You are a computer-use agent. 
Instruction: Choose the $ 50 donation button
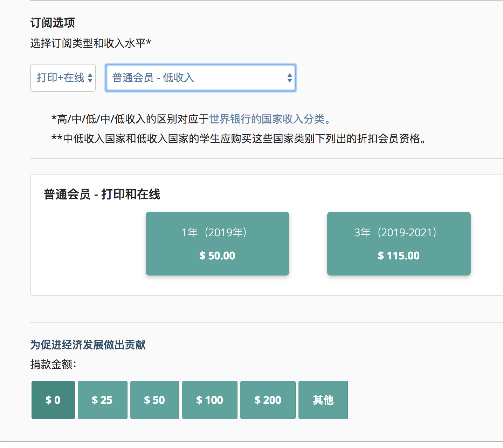(154, 400)
